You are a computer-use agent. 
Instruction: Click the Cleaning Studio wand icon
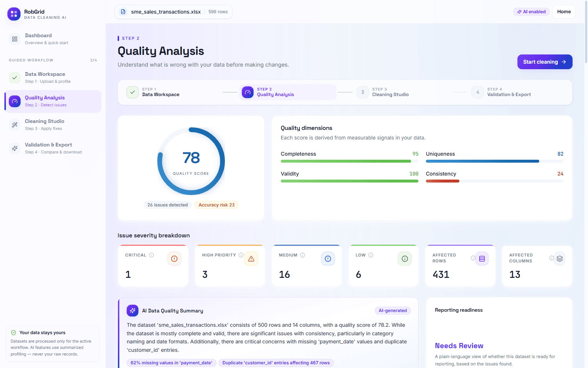pos(15,125)
